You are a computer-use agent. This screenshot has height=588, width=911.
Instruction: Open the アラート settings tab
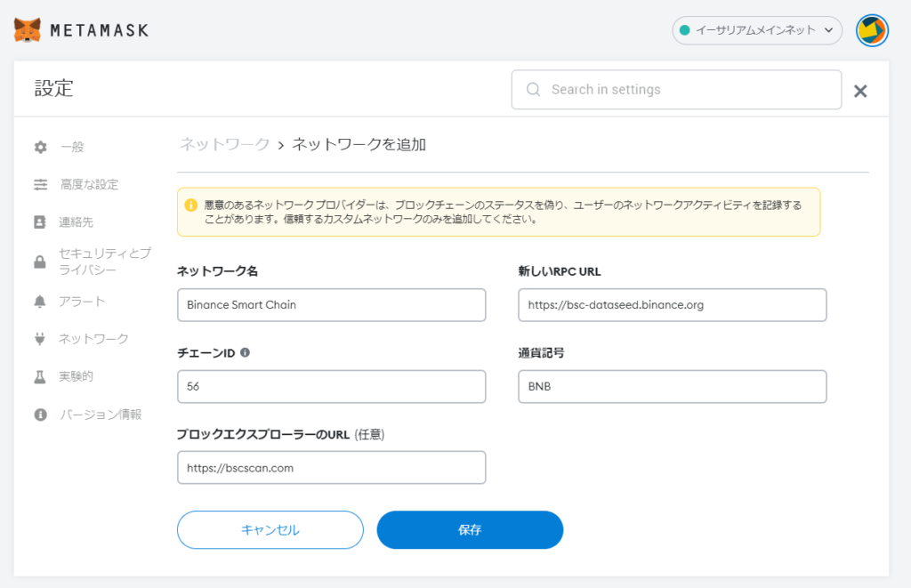(x=82, y=302)
